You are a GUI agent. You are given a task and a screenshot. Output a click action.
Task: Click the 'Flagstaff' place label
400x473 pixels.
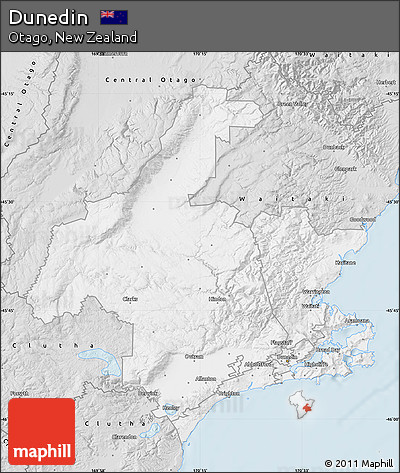pyautogui.click(x=281, y=342)
